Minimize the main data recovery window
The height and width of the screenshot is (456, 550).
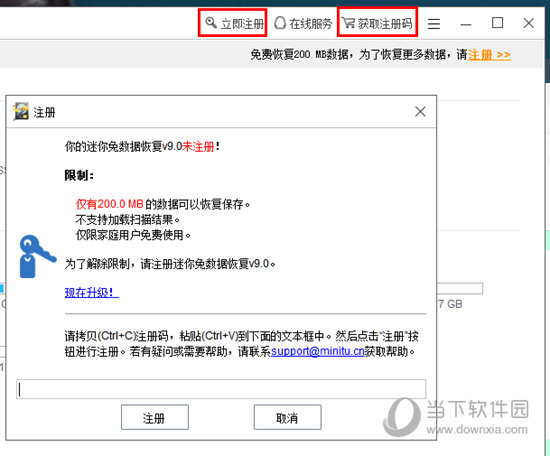[x=466, y=25]
